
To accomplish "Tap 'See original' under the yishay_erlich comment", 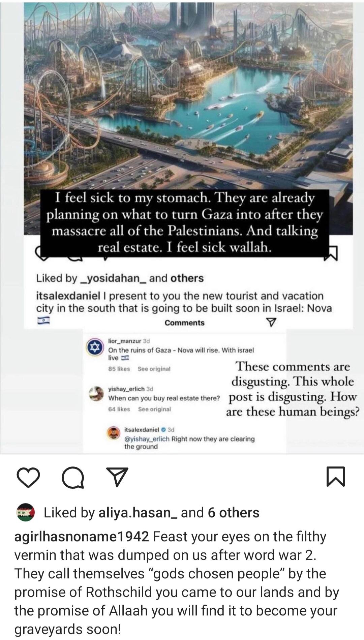I will (154, 409).
